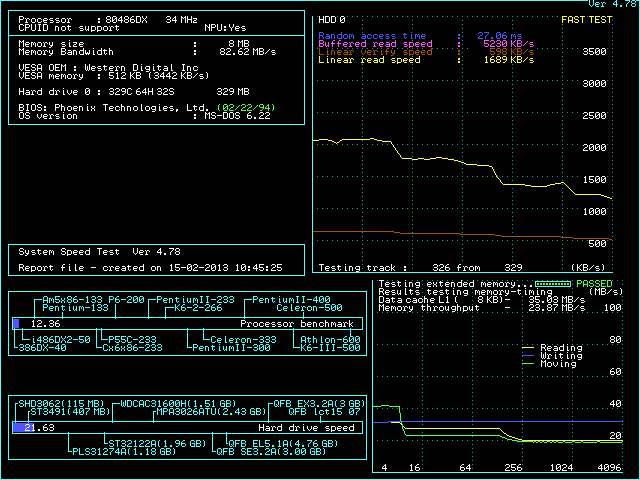Click the 256 label on memory chart axis
640x480 pixels.
click(x=513, y=468)
